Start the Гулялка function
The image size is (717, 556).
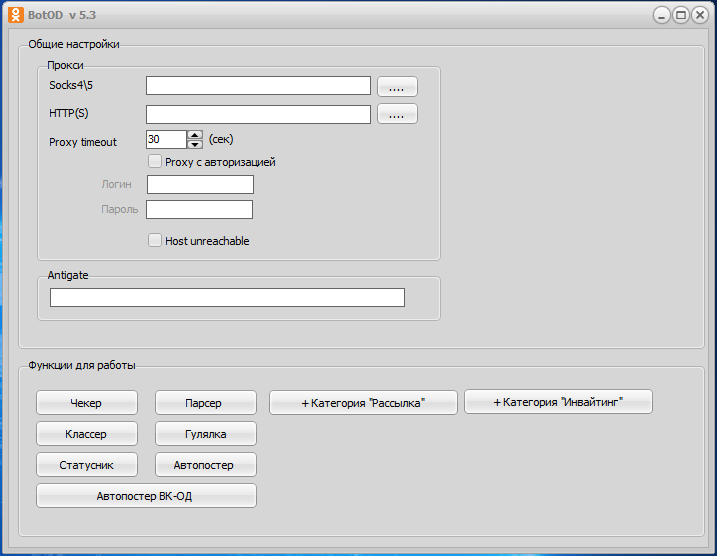[x=205, y=434]
